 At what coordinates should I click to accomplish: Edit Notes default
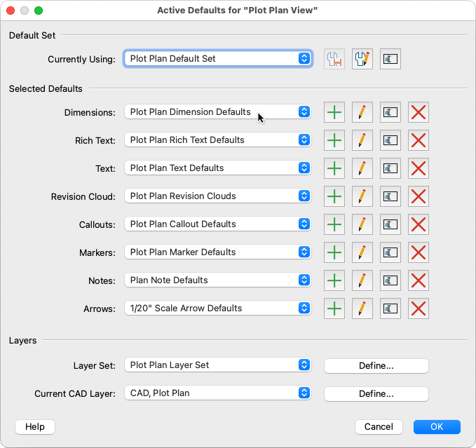click(362, 280)
